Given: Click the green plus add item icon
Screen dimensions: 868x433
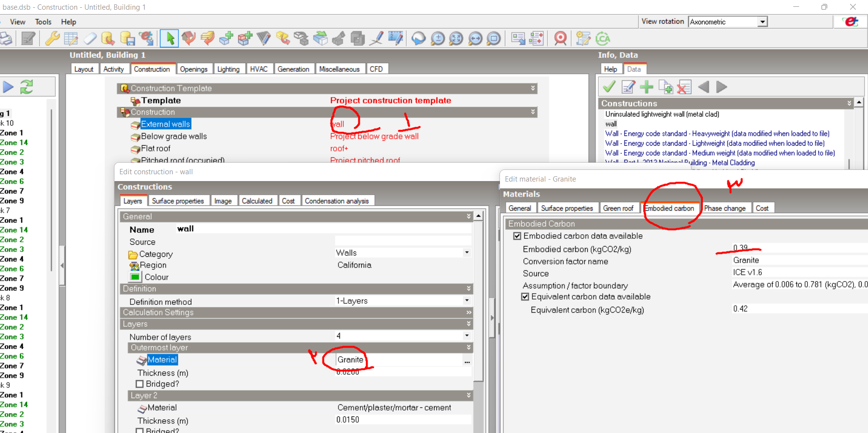Looking at the screenshot, I should coord(646,87).
